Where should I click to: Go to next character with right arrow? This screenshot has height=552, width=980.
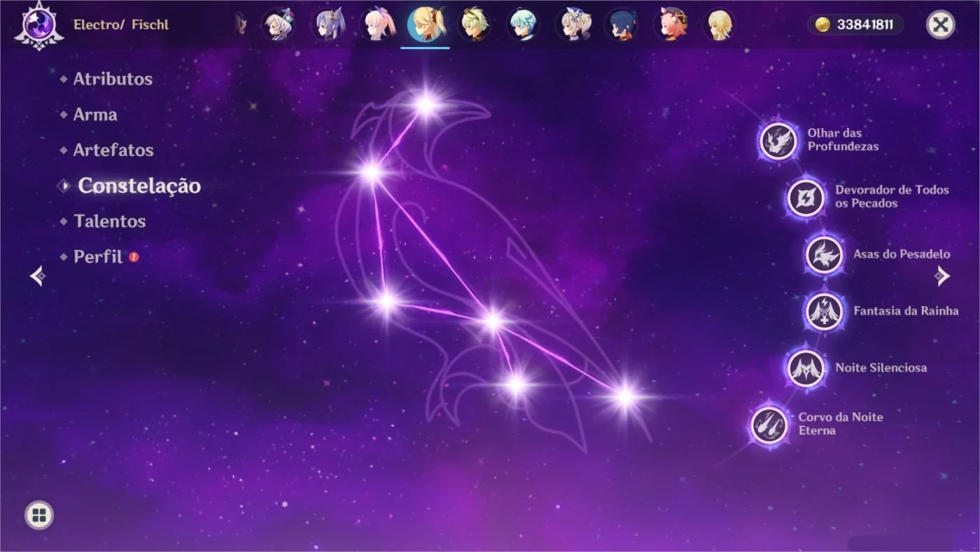(x=942, y=276)
